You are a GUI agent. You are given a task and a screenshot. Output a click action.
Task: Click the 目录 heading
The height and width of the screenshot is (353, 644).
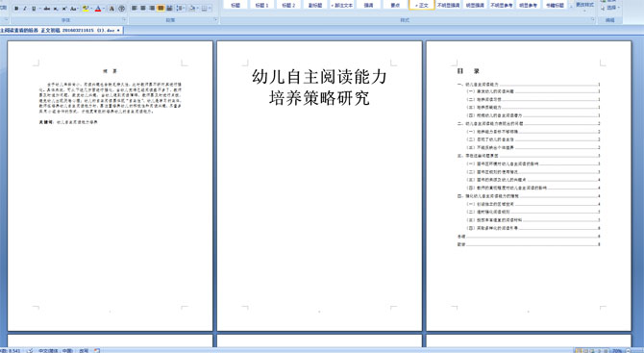[468, 71]
